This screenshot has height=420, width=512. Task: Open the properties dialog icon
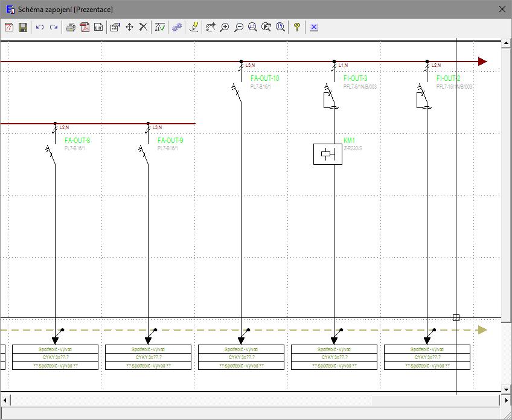point(115,27)
